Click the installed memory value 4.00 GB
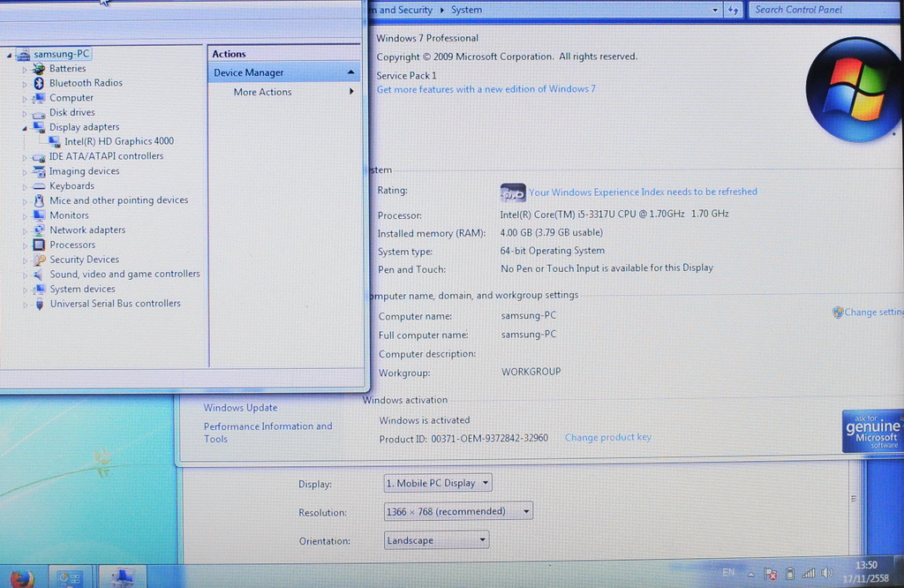This screenshot has height=588, width=904. coord(551,232)
